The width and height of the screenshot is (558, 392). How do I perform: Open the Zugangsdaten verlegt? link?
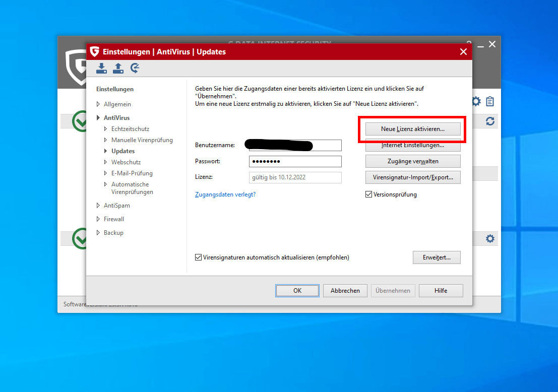[x=225, y=194]
